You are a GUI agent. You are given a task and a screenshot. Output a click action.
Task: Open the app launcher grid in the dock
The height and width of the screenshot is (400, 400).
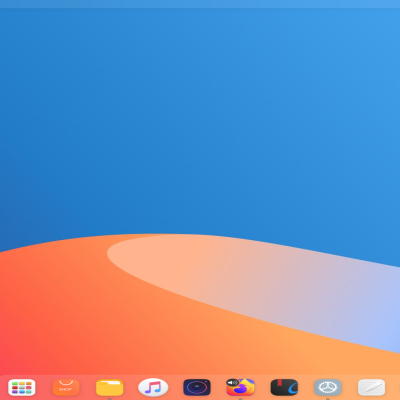tap(22, 387)
